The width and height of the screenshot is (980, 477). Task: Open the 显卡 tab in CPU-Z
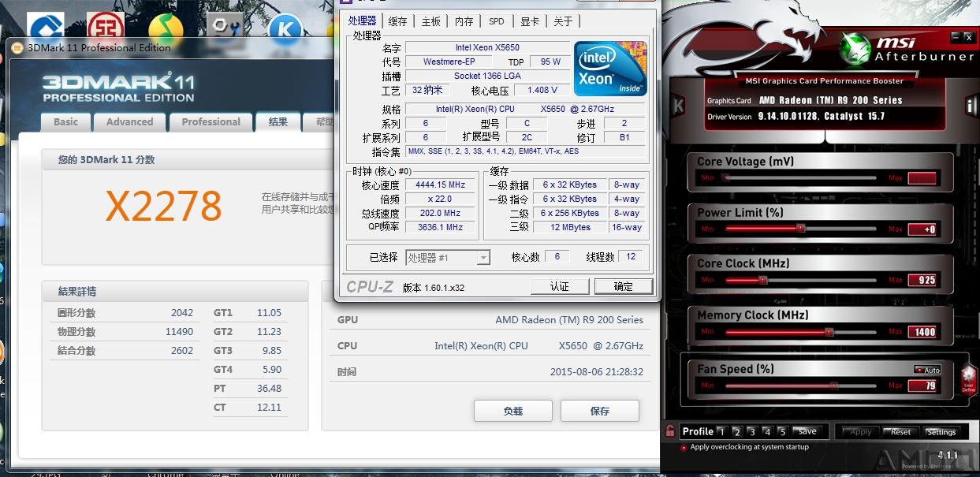click(x=530, y=21)
